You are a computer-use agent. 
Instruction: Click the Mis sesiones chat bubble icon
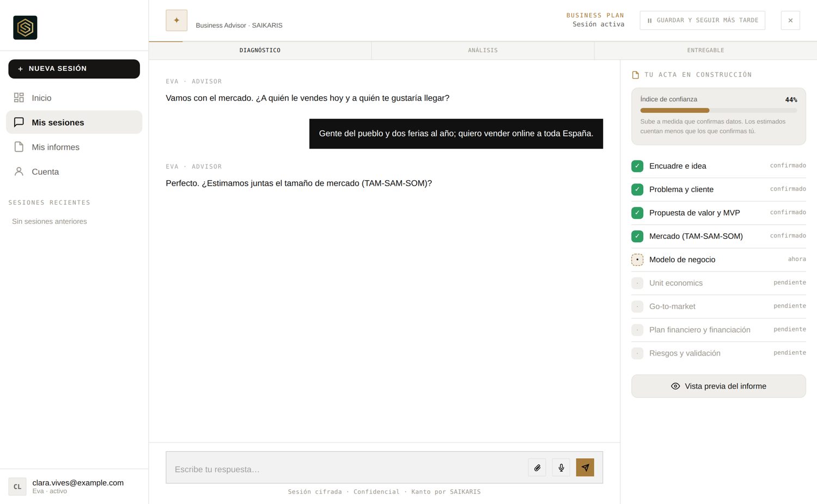19,122
